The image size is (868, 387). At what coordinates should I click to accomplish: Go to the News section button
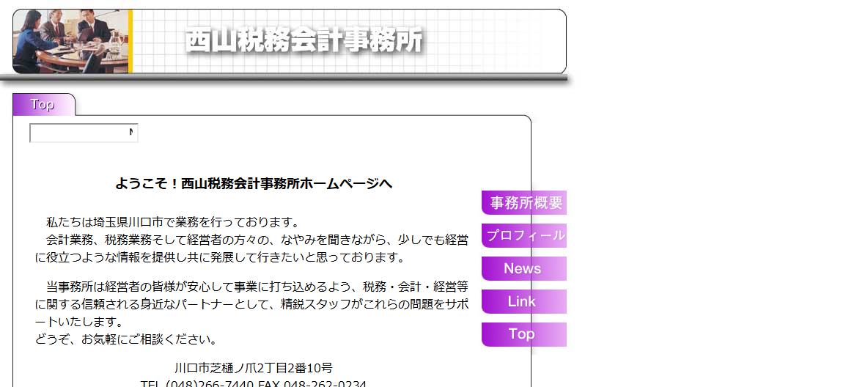[523, 268]
